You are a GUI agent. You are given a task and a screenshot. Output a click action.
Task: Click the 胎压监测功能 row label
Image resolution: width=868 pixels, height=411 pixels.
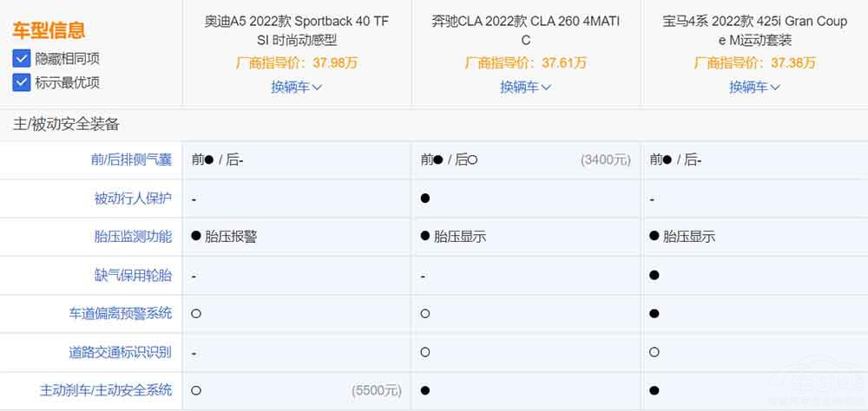pyautogui.click(x=133, y=236)
